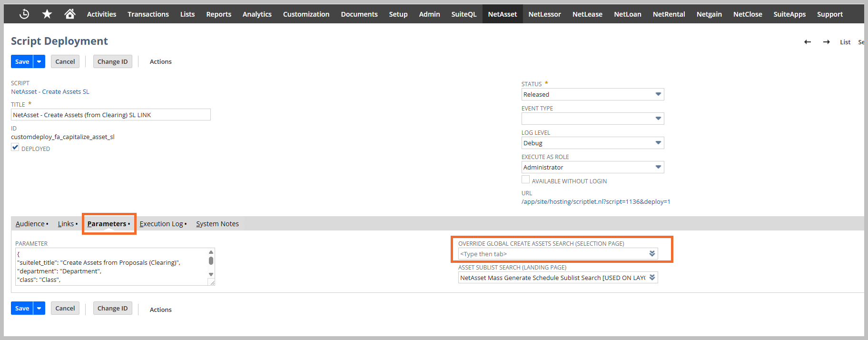Open the Admin menu
The image size is (868, 340).
tap(430, 14)
